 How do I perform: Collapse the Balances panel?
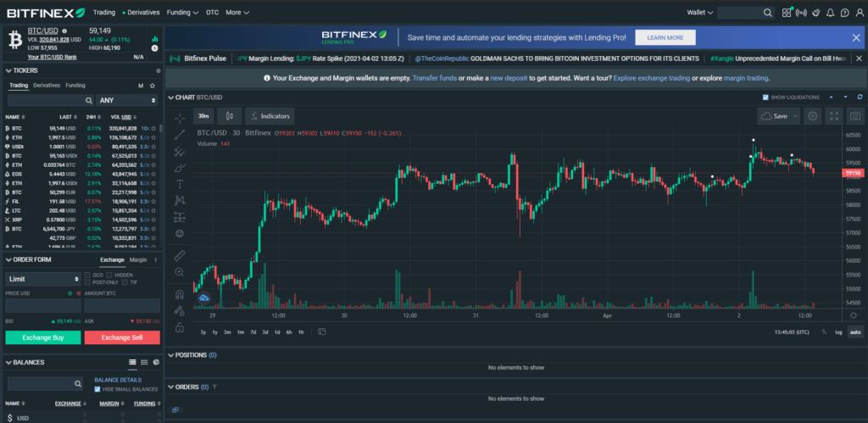[x=8, y=362]
